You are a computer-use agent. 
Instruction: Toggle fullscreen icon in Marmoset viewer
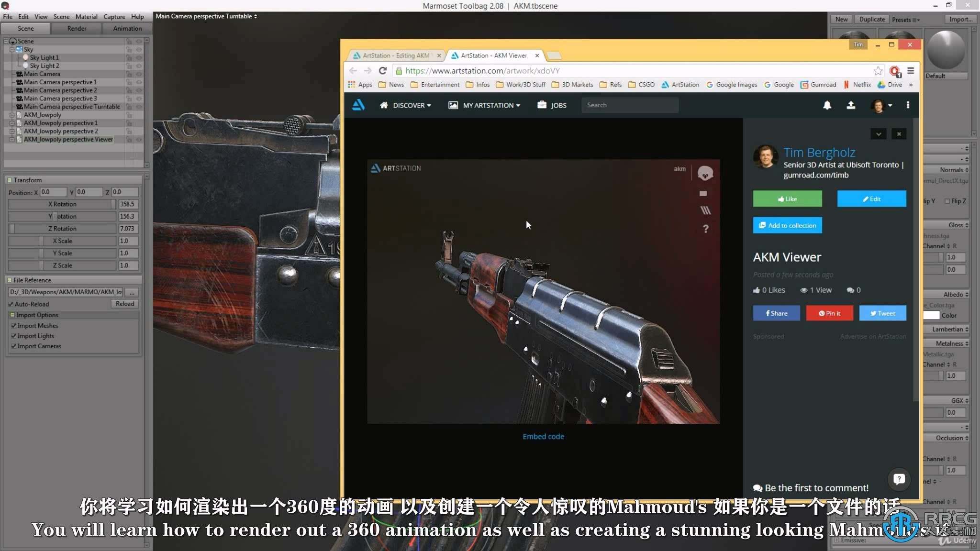pos(703,193)
